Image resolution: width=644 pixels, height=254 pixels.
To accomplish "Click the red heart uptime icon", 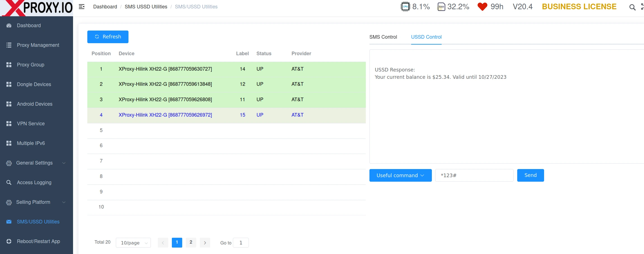I will pyautogui.click(x=482, y=7).
